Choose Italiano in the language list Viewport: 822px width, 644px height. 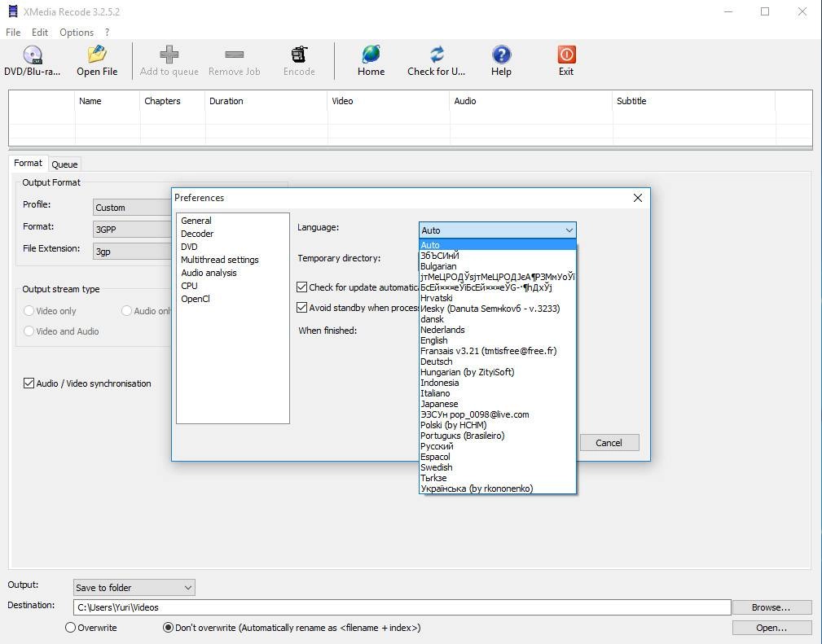pyautogui.click(x=498, y=393)
